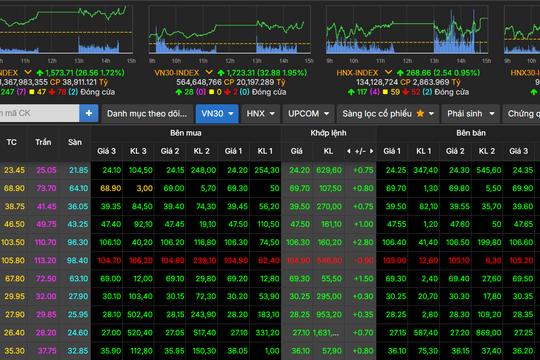
Task: Click the blue plus add-symbol button
Action: coord(89,113)
